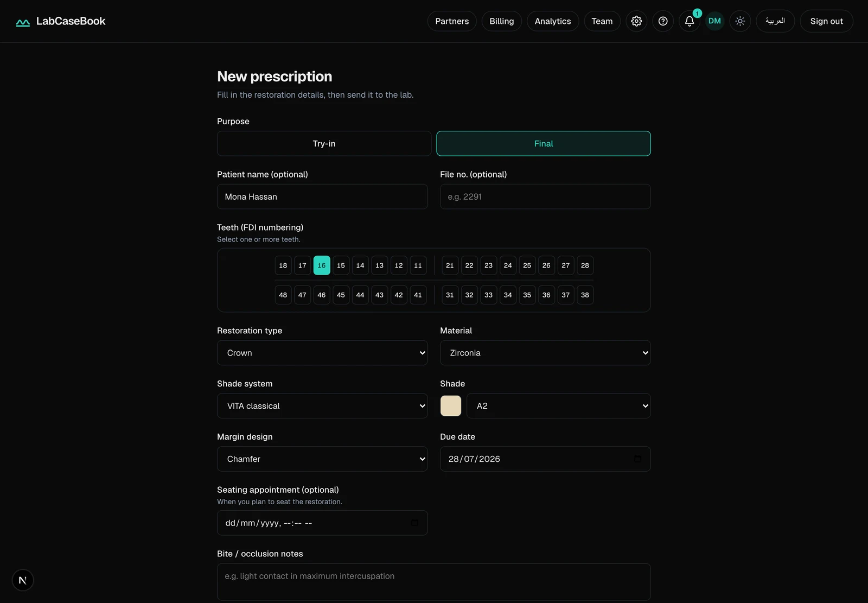Select tooth 23
Screen dimensions: 868x603
coord(488,265)
